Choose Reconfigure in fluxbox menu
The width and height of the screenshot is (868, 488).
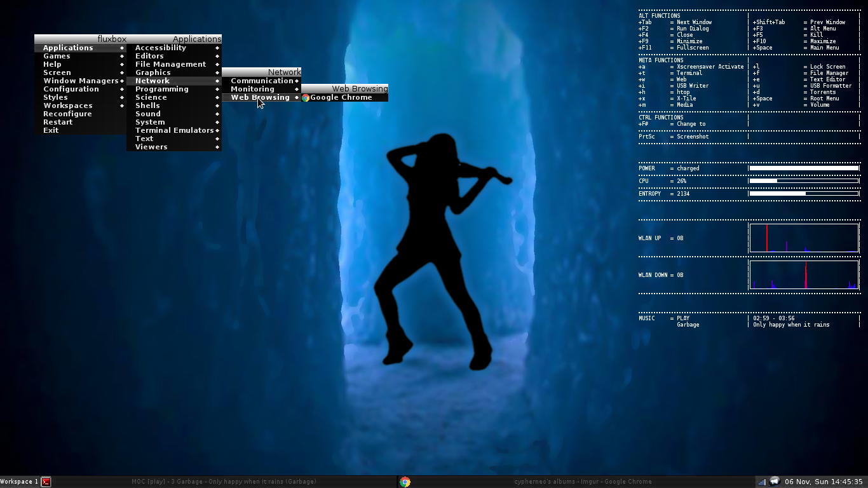click(80, 114)
